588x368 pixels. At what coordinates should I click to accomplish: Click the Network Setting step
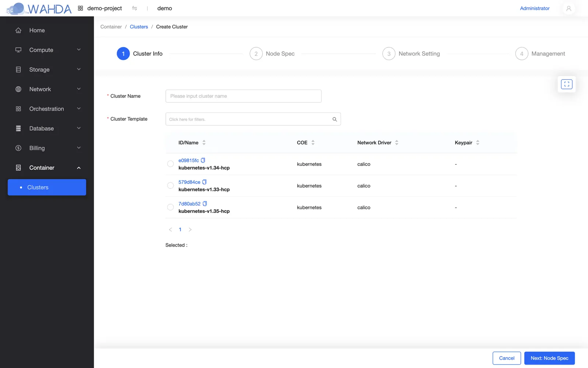[x=411, y=54]
